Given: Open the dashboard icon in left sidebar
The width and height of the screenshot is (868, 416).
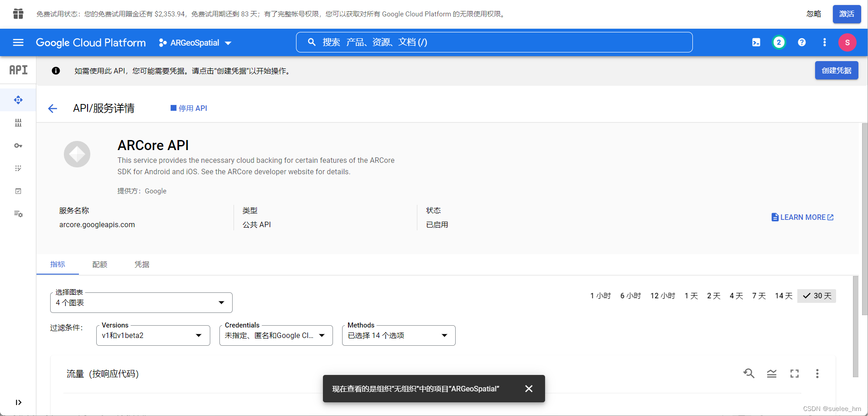Looking at the screenshot, I should (x=18, y=100).
